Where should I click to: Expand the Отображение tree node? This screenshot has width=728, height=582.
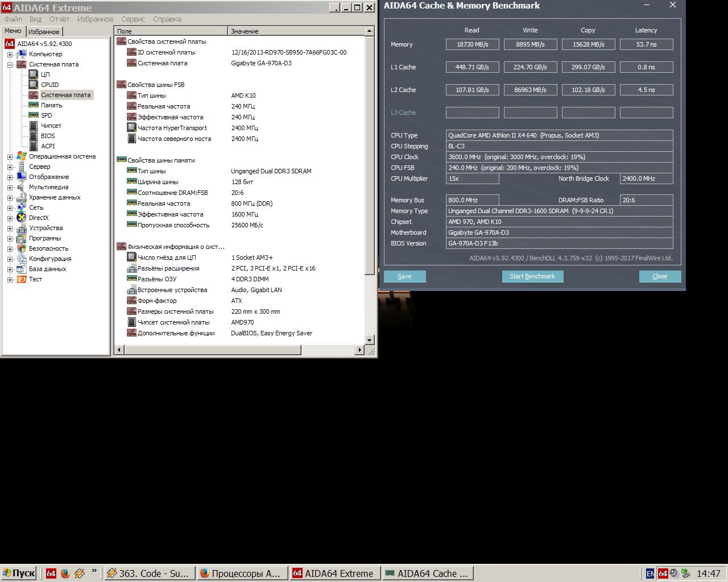[10, 177]
